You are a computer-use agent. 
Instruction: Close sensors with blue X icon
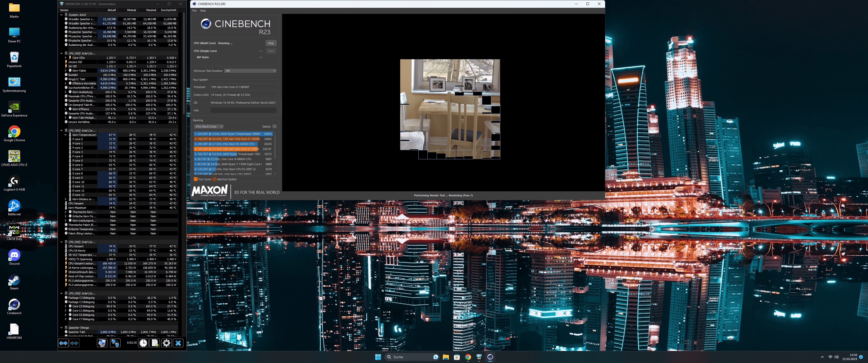click(178, 343)
